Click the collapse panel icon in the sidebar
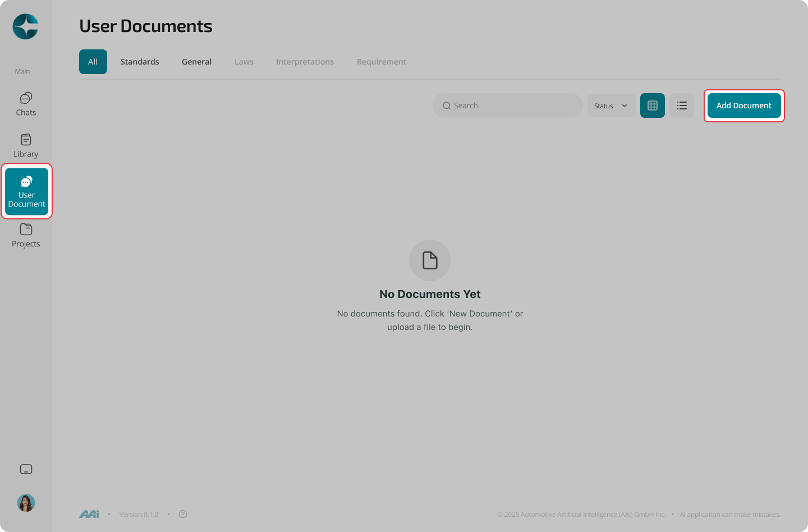The width and height of the screenshot is (808, 532). click(x=26, y=469)
